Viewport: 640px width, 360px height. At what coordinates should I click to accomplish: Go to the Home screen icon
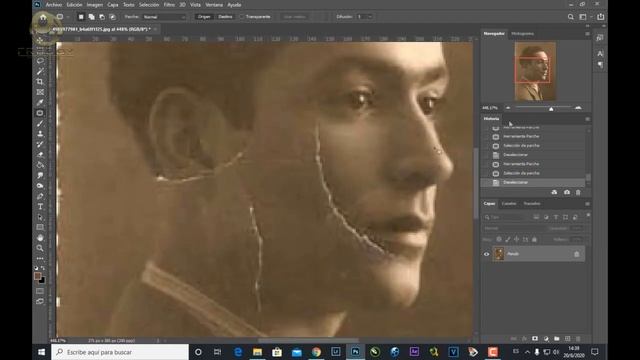43,17
